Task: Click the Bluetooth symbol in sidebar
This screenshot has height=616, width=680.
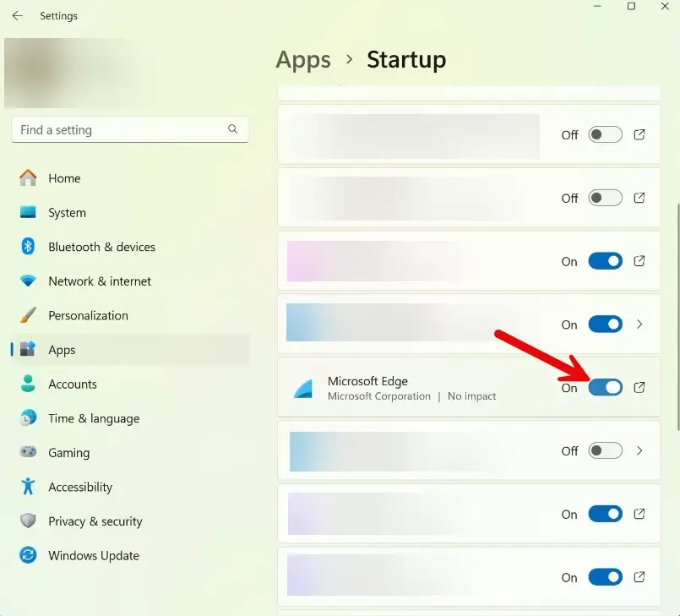Action: [x=28, y=247]
